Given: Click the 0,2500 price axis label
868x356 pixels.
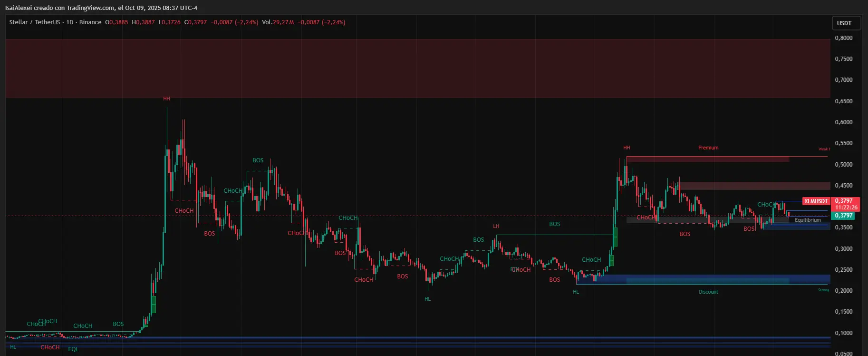Looking at the screenshot, I should pos(844,270).
